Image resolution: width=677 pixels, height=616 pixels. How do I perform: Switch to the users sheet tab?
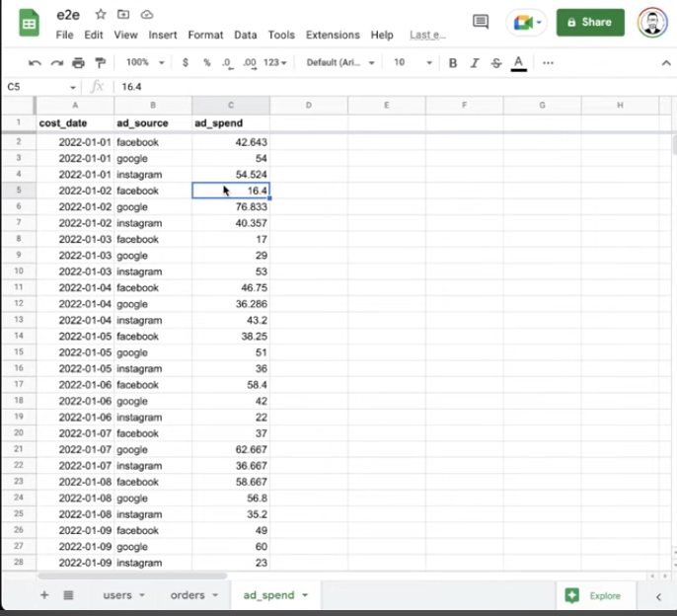pos(117,595)
